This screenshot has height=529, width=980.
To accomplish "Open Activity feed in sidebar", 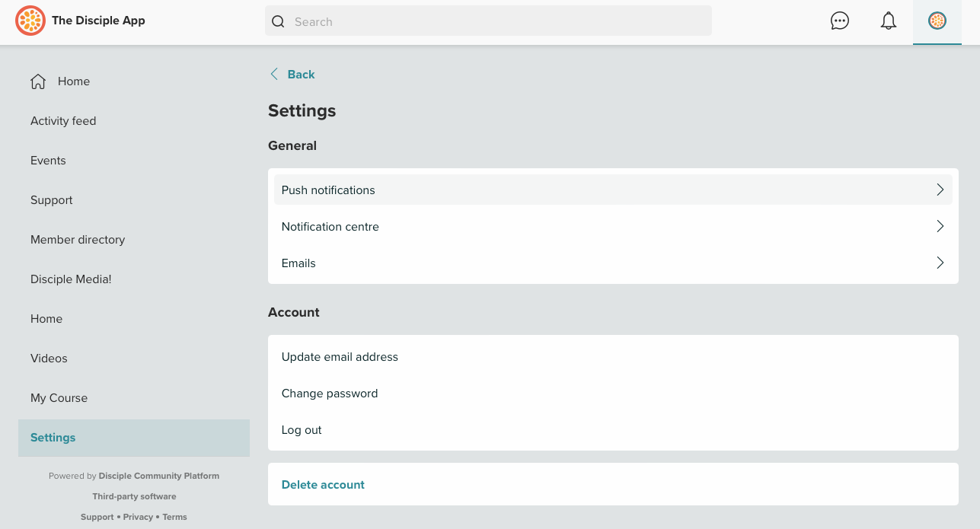I will [x=63, y=121].
